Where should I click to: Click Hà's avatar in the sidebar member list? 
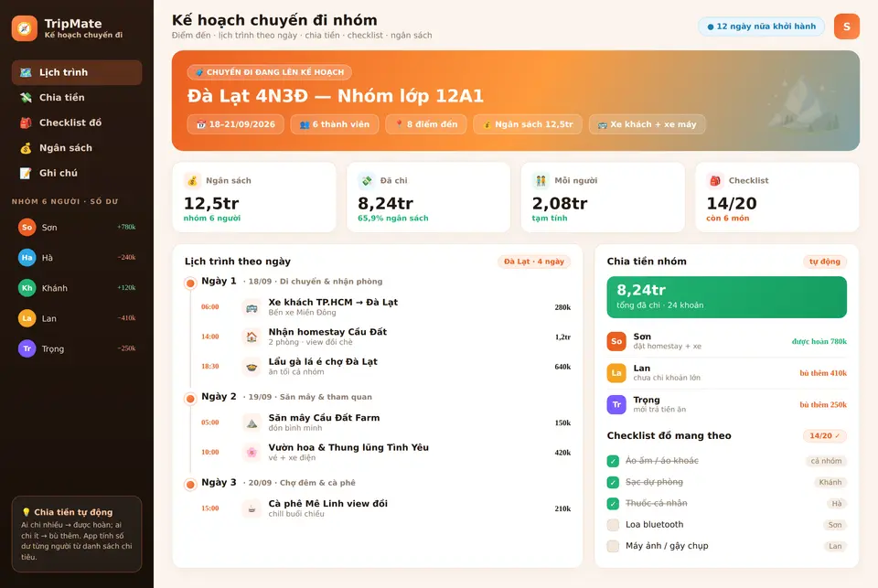(27, 258)
